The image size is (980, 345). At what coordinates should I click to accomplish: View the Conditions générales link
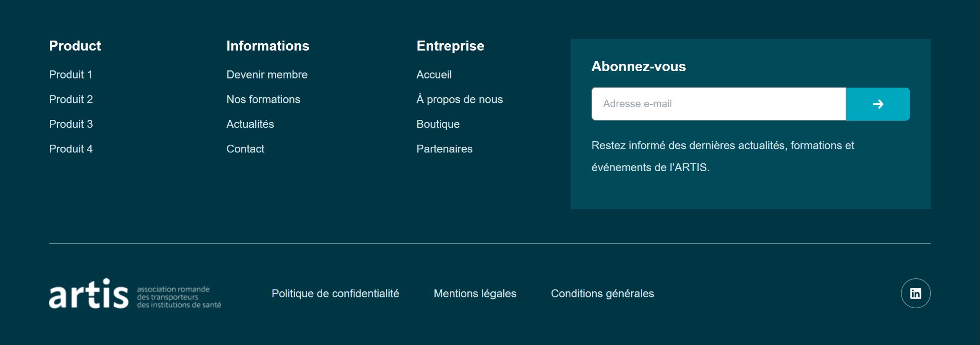click(x=602, y=294)
